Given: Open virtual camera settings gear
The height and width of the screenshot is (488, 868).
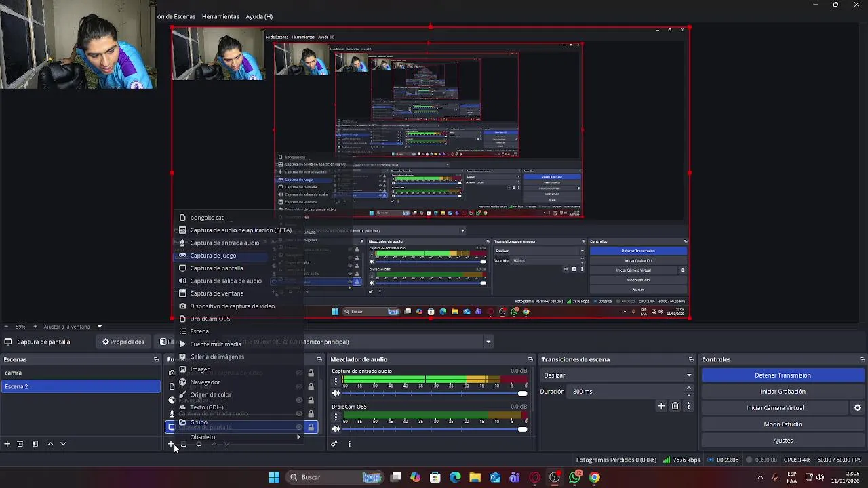Looking at the screenshot, I should coord(857,408).
